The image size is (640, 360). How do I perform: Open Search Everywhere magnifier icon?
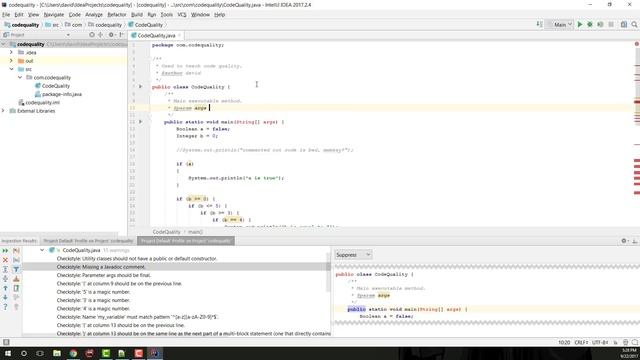coord(634,24)
